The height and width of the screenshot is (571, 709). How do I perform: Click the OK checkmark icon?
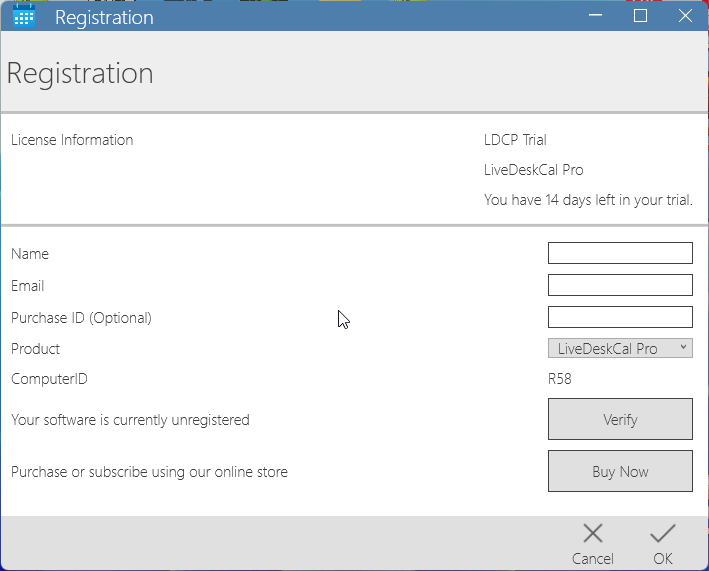(662, 534)
